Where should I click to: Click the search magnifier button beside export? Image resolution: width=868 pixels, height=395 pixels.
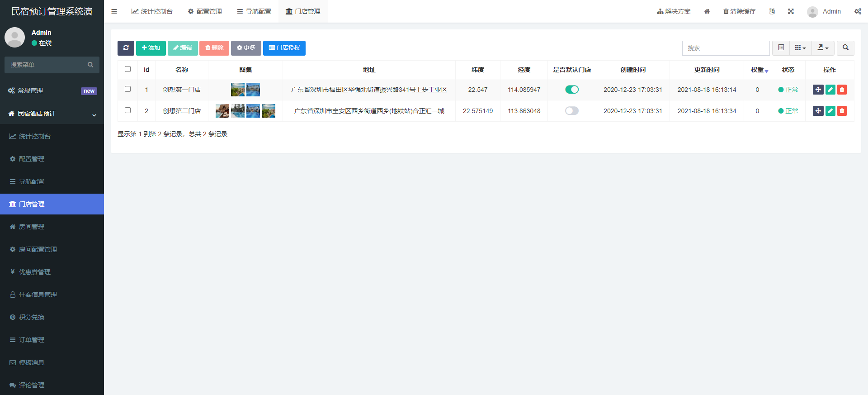pyautogui.click(x=845, y=48)
